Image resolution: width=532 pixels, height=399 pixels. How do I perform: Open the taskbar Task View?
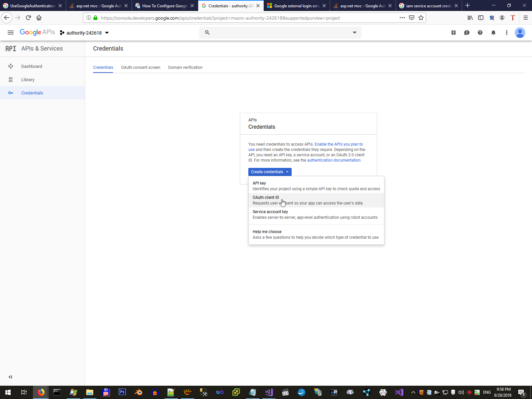24,392
